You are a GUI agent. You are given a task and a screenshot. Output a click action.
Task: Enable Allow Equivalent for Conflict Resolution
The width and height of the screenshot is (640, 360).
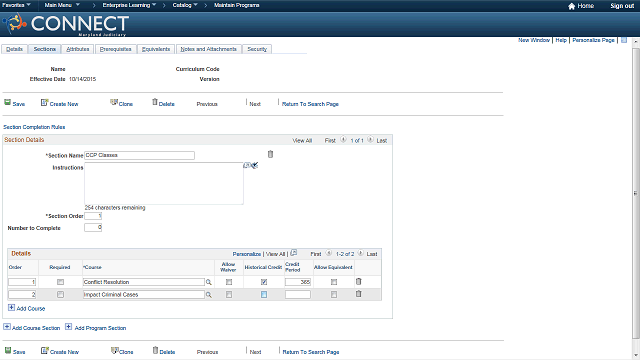(x=334, y=282)
